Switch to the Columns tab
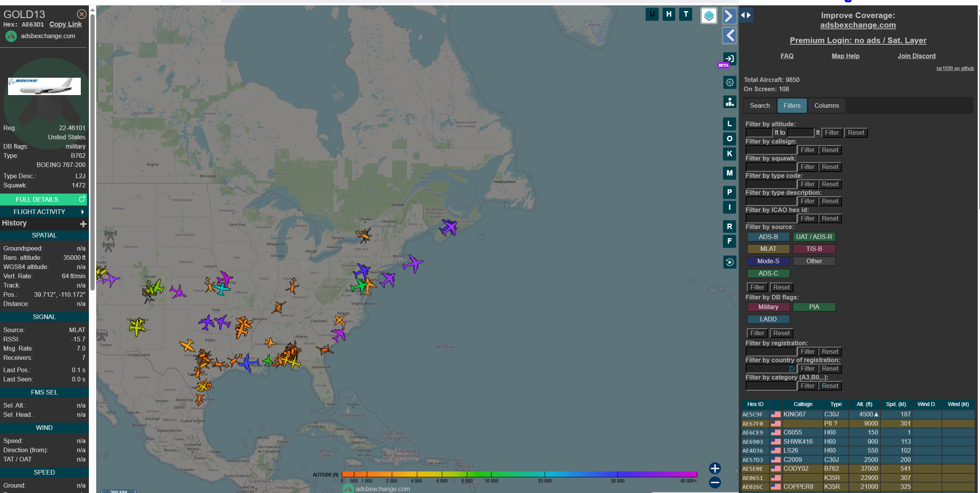 point(826,106)
